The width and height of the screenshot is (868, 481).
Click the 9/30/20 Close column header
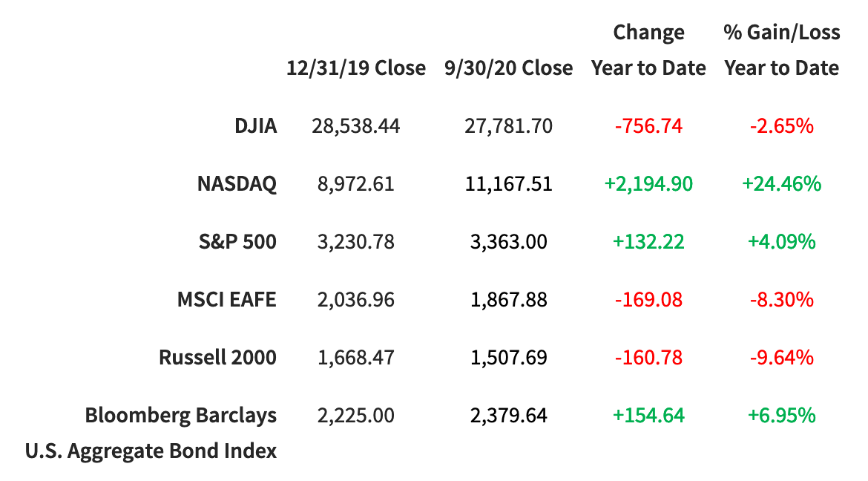(x=508, y=68)
